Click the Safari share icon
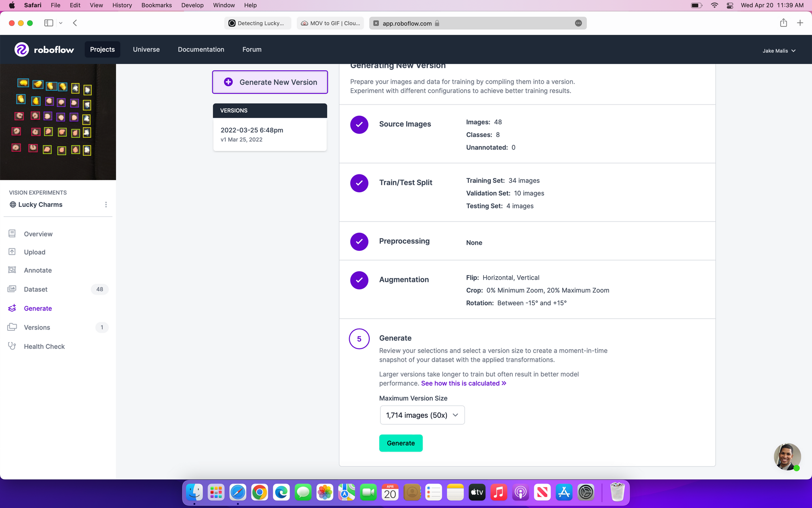812x508 pixels. pyautogui.click(x=783, y=23)
